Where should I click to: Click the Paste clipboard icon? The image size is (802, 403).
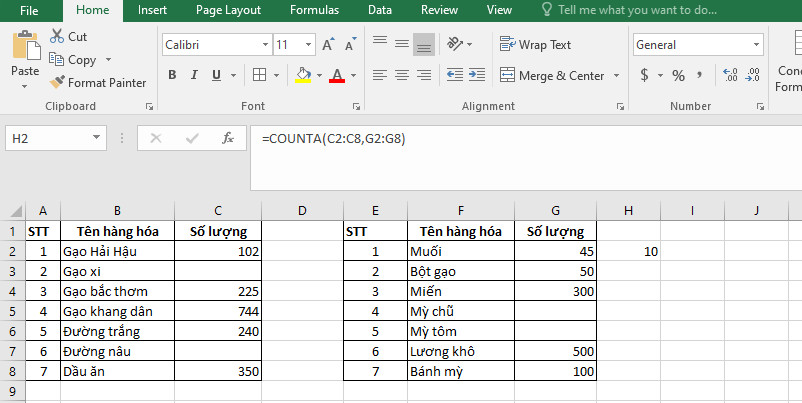point(26,46)
